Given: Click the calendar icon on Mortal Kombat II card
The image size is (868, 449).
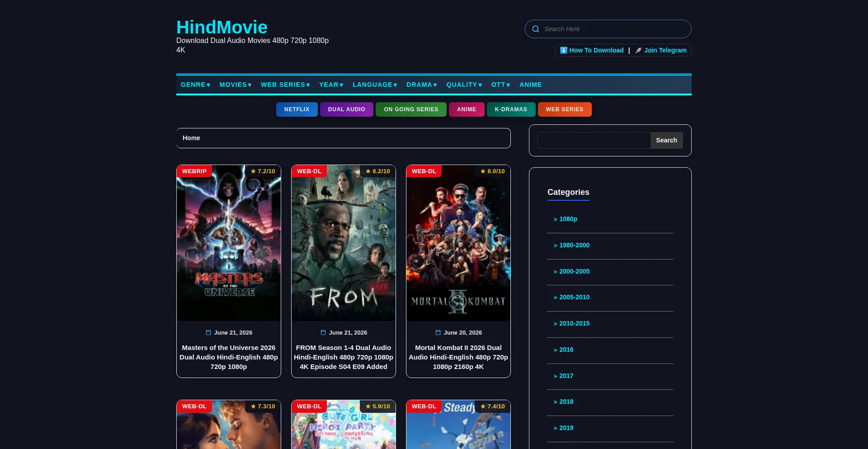Looking at the screenshot, I should 438,332.
